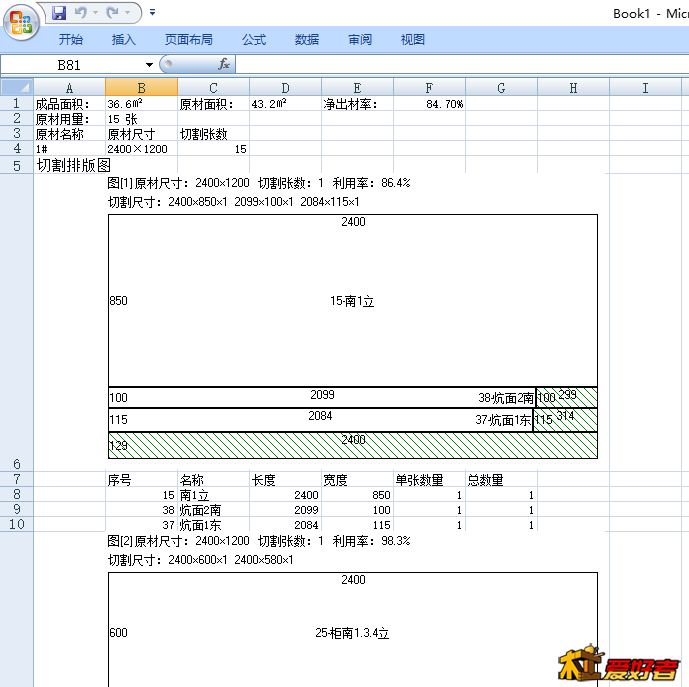Select column I header
This screenshot has height=687, width=689.
(645, 87)
